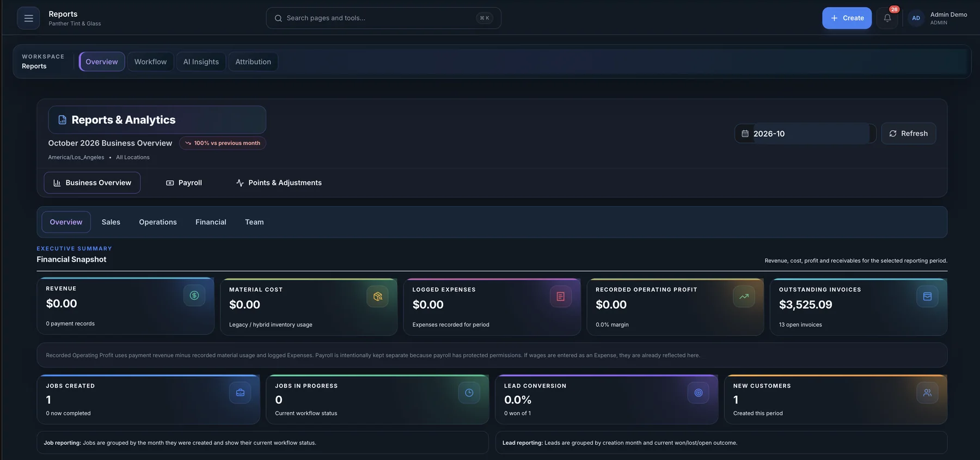Viewport: 980px width, 460px height.
Task: Click the Recorded Operating Profit trend icon
Action: [744, 297]
